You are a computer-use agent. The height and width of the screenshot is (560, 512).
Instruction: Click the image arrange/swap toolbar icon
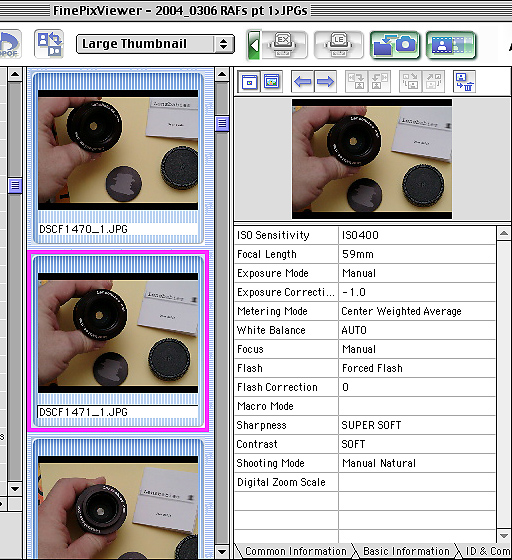(49, 44)
